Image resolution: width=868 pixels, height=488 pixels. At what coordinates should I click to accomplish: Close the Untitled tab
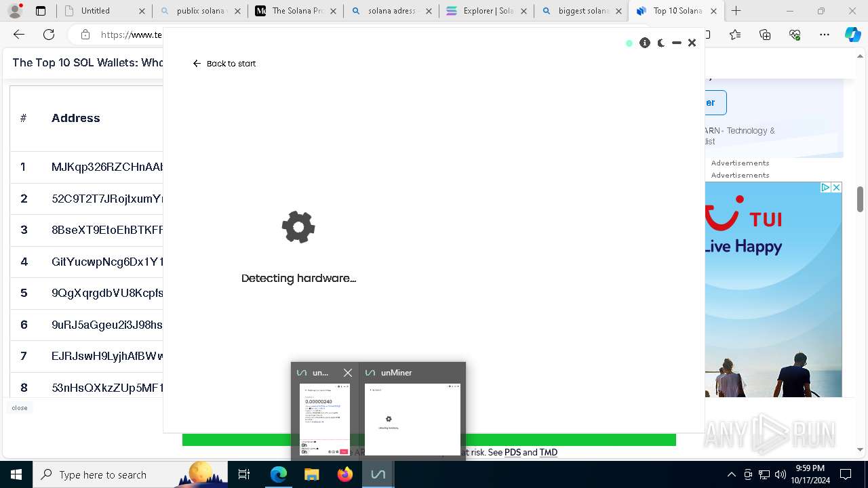141,11
